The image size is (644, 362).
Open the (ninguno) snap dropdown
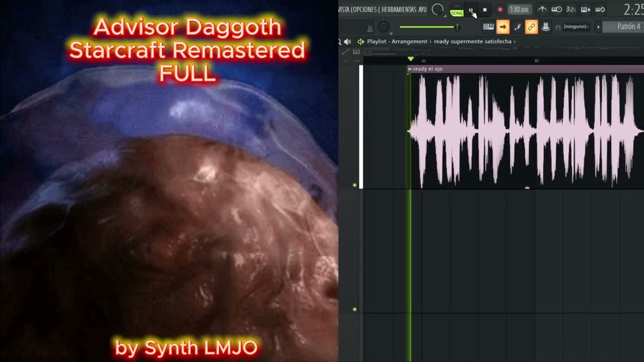pos(576,27)
